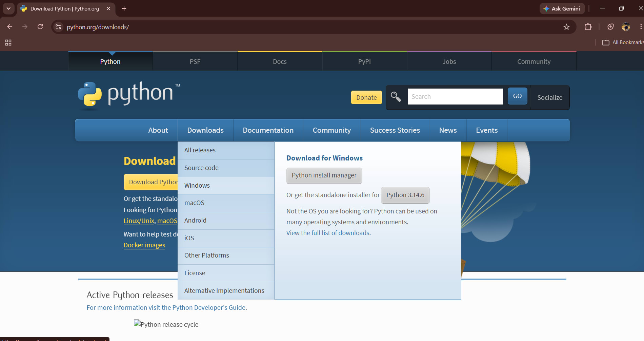Reload the python.org page
644x341 pixels.
pos(40,27)
